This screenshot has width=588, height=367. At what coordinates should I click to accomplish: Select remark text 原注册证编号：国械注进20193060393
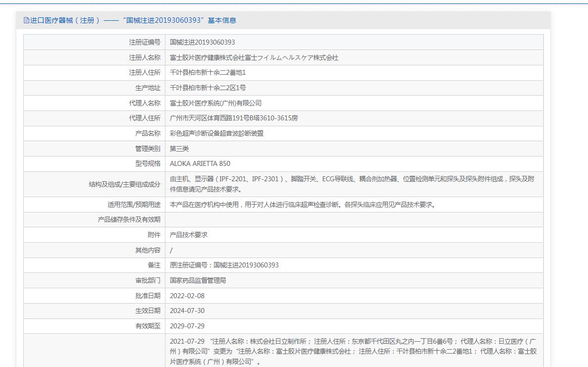(x=224, y=265)
